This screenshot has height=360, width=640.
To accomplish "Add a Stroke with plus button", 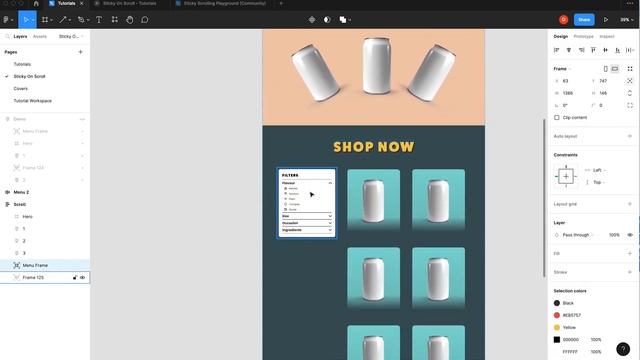I will pyautogui.click(x=630, y=272).
